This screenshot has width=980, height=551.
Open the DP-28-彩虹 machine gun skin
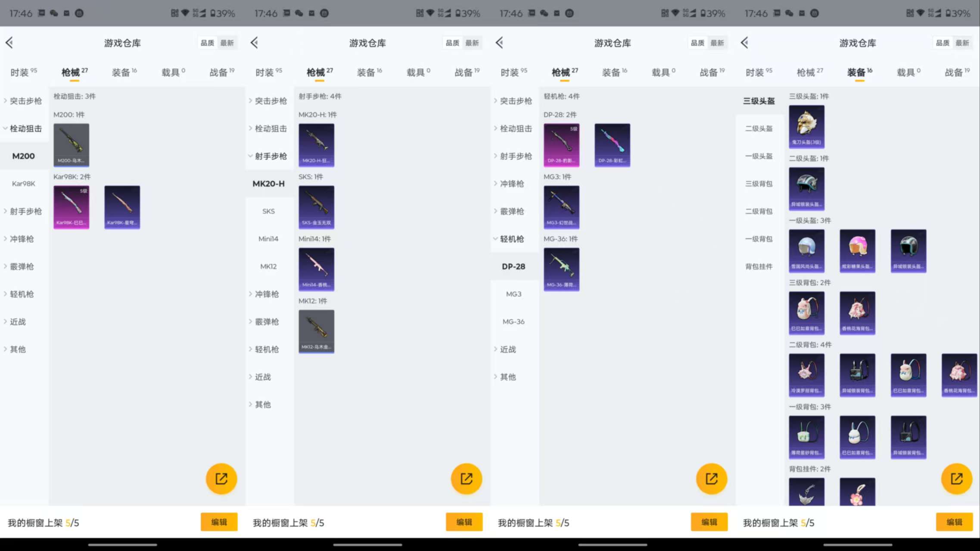point(612,145)
